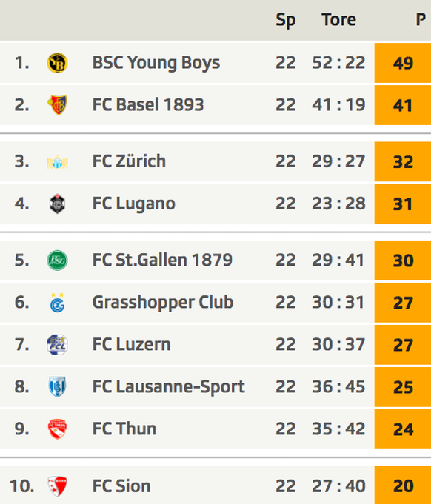This screenshot has width=431, height=504.
Task: Select the FC Luzern crest icon
Action: [57, 345]
